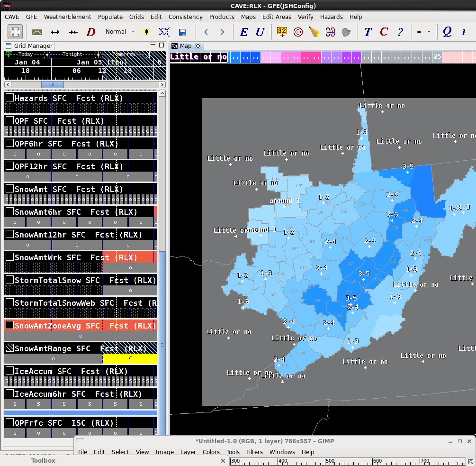This screenshot has width=476, height=466.
Task: Maximize the Grid Manager panel
Action: click(x=162, y=45)
